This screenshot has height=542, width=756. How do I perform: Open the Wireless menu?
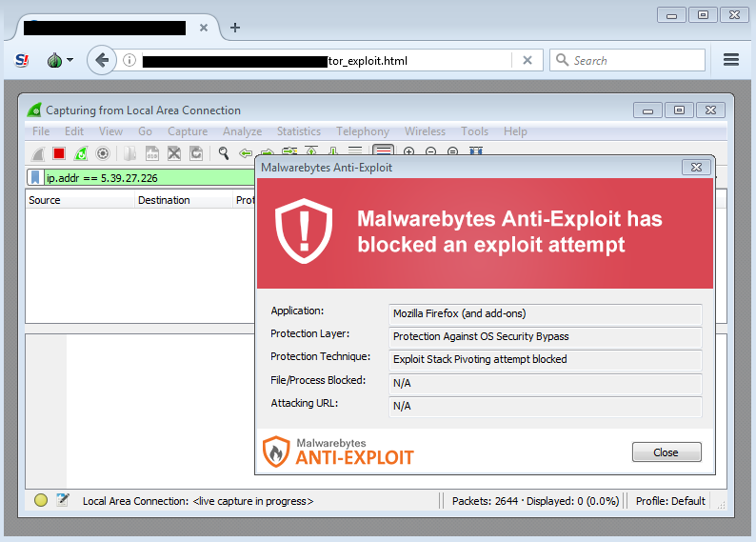[x=425, y=131]
